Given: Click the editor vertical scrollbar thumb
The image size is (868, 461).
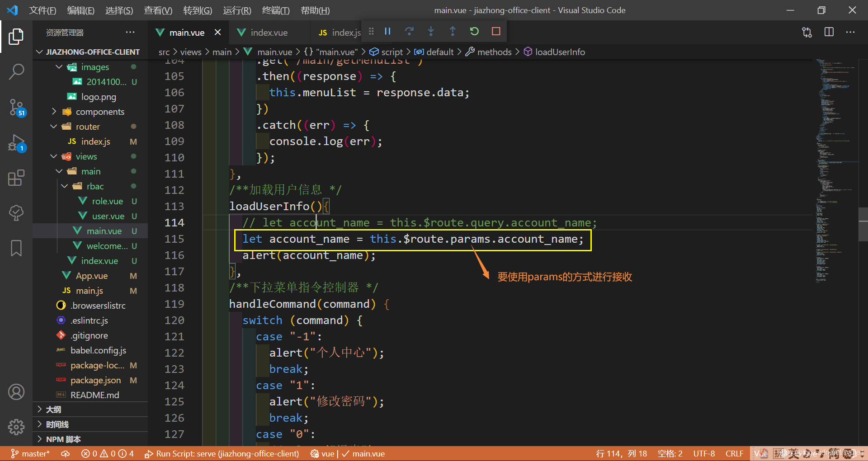Looking at the screenshot, I should point(863,224).
